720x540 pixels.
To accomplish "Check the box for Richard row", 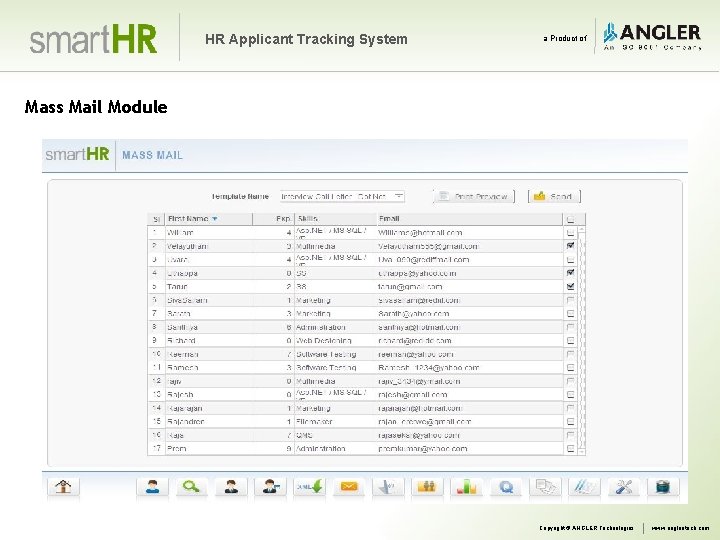I will (x=570, y=340).
